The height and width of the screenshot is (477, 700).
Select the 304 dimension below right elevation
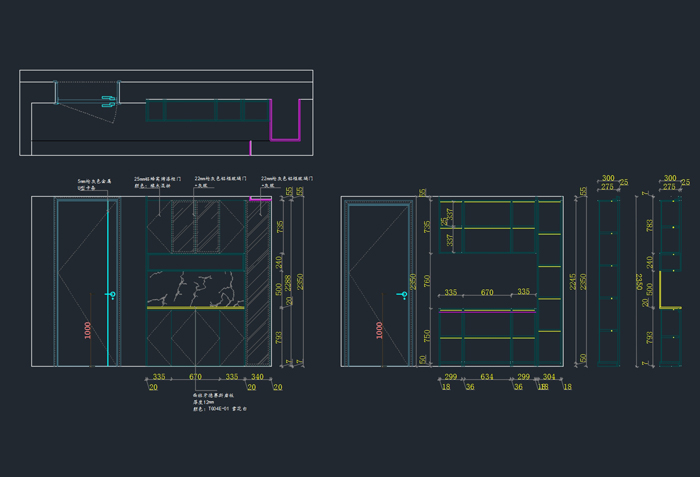point(549,377)
